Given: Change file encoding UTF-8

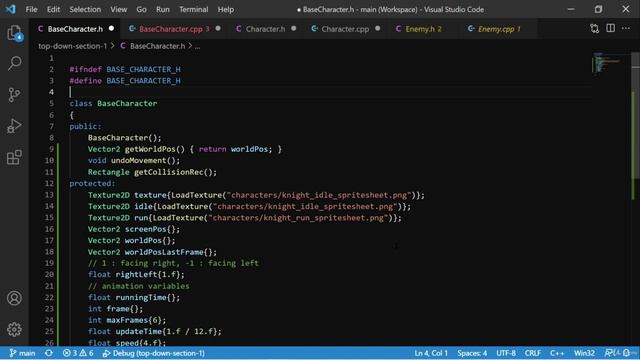Looking at the screenshot, I should point(506,353).
